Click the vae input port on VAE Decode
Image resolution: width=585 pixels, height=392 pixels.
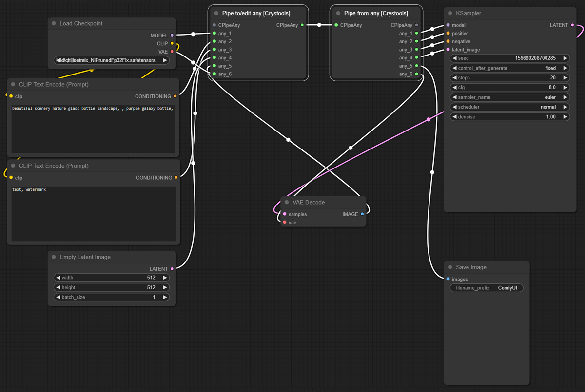pyautogui.click(x=285, y=223)
